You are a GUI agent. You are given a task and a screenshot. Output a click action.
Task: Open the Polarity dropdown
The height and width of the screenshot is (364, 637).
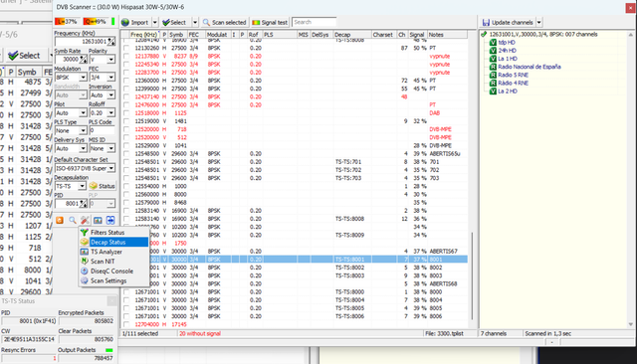110,60
